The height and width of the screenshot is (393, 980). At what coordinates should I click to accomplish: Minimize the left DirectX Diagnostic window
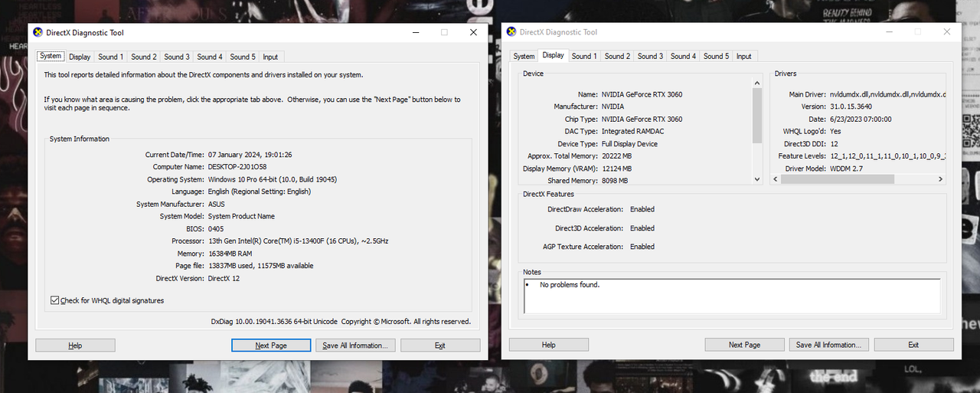click(415, 33)
